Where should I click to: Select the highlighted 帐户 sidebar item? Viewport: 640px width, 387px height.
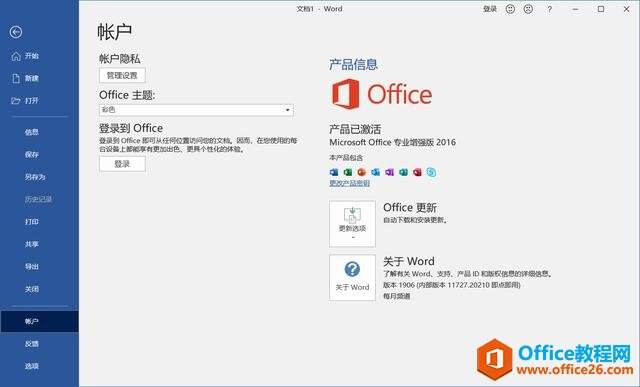pos(40,321)
